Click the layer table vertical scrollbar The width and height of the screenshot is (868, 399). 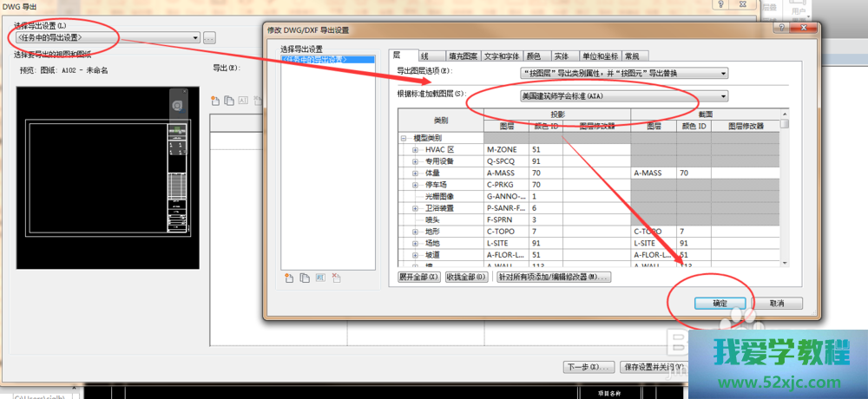784,191
